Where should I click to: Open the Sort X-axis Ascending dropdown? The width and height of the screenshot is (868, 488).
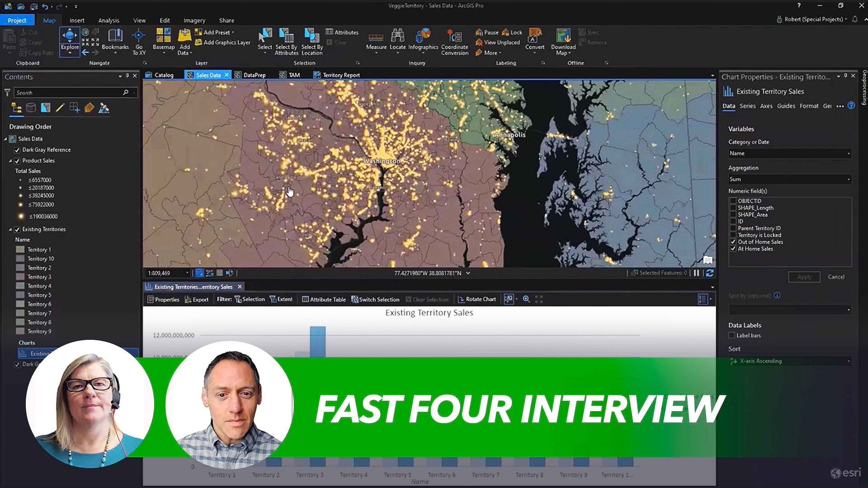(790, 361)
